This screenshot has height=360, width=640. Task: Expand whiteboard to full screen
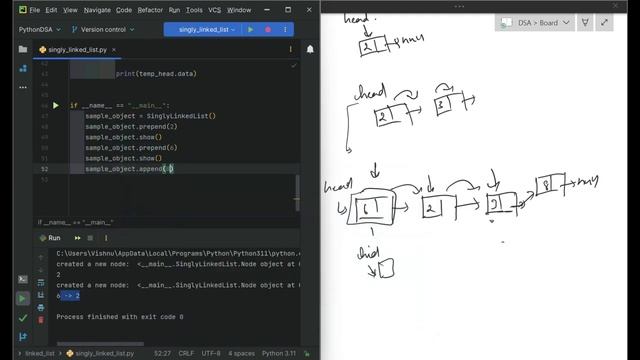click(604, 22)
